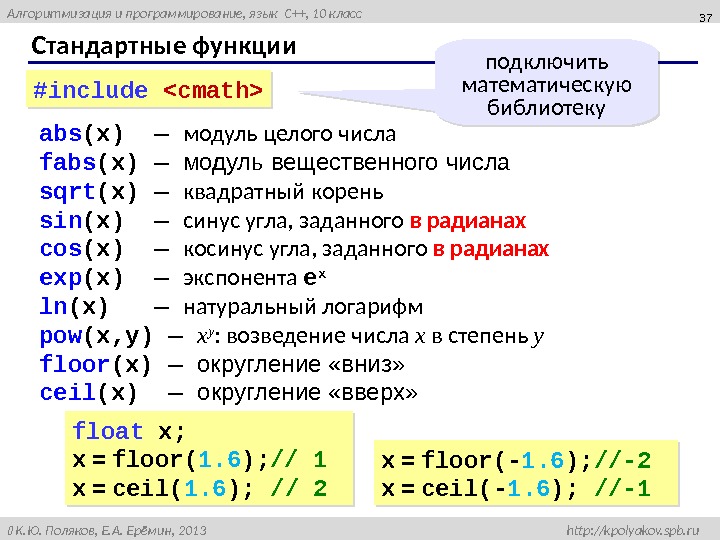720x540 pixels.
Task: Click the "float x;" code line
Action: tap(129, 431)
